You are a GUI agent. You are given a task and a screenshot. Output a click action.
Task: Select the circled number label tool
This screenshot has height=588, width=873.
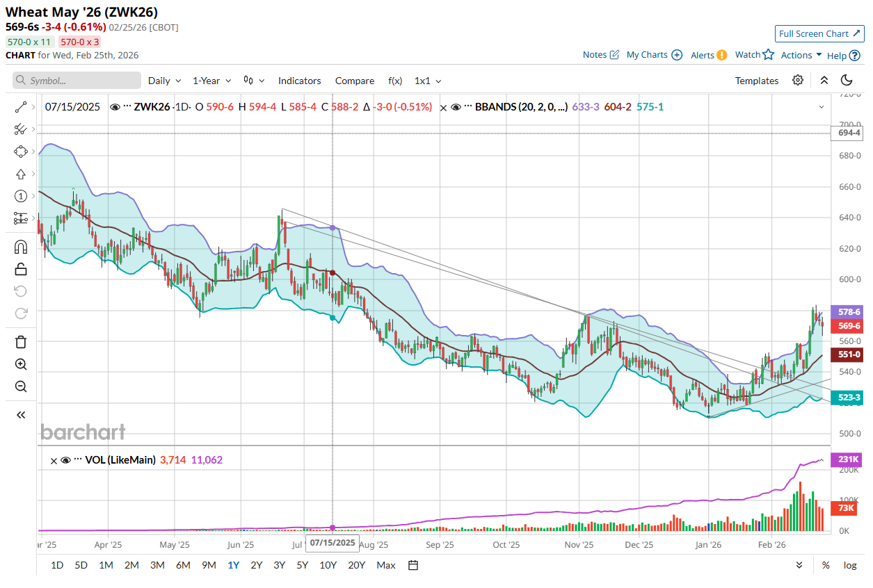pos(20,196)
